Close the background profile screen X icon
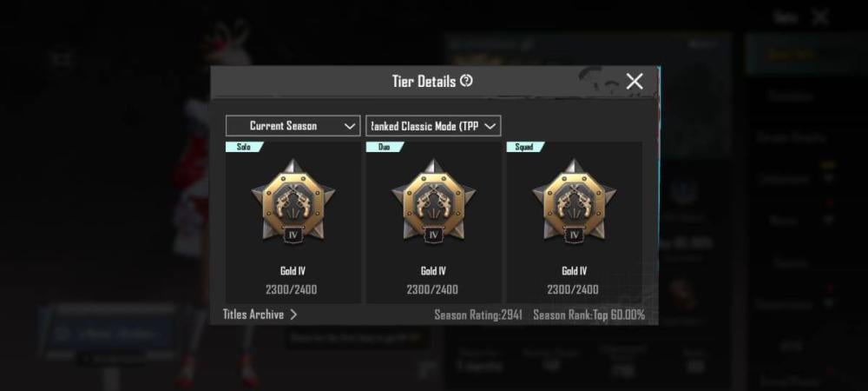Image resolution: width=868 pixels, height=391 pixels. pyautogui.click(x=820, y=17)
